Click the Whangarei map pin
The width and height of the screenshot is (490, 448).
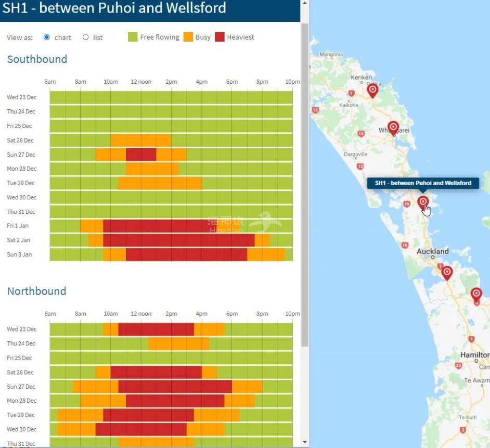(x=393, y=127)
